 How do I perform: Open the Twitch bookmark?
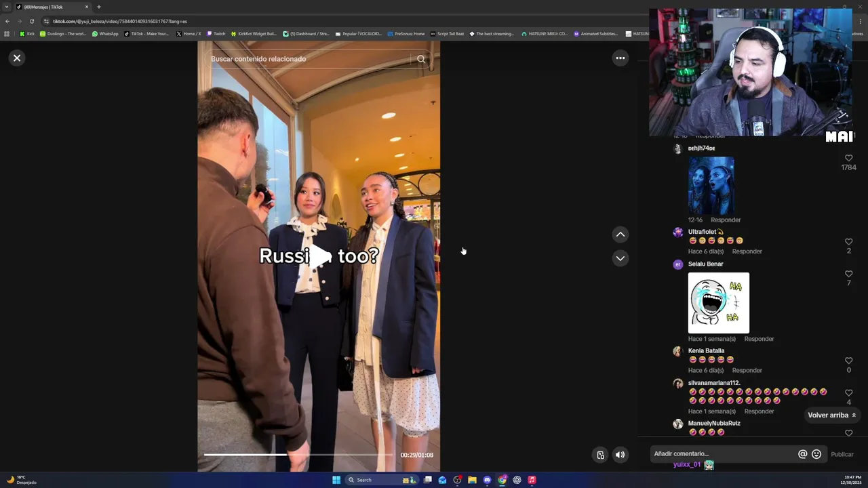(x=216, y=34)
